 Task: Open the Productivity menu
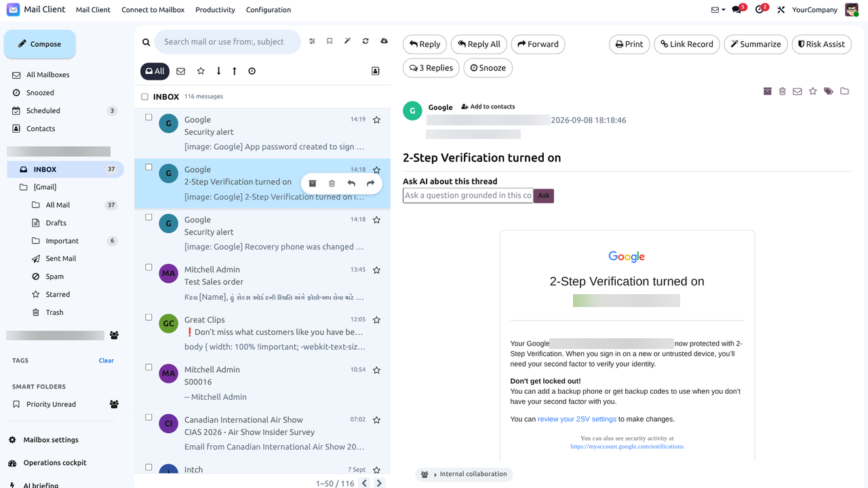215,9
